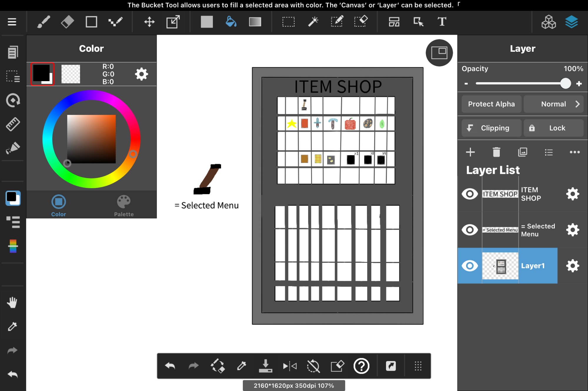Hide the = Selected Menu layer
Viewport: 588px width, 391px height.
(470, 230)
